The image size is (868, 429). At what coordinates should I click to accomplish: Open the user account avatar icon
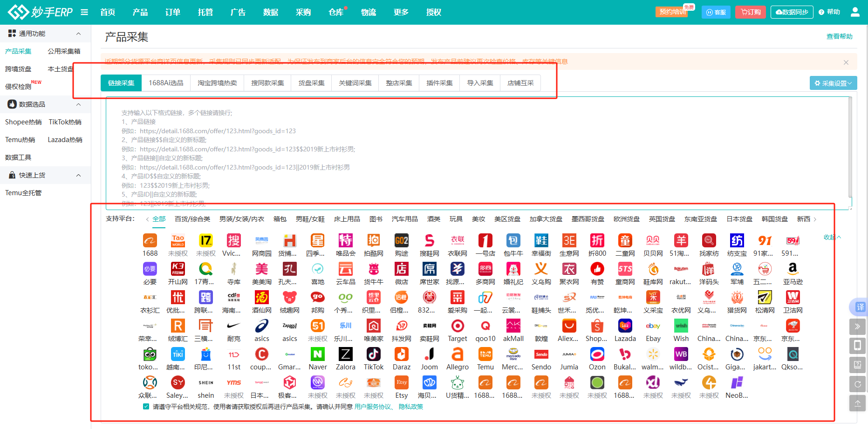click(x=855, y=12)
